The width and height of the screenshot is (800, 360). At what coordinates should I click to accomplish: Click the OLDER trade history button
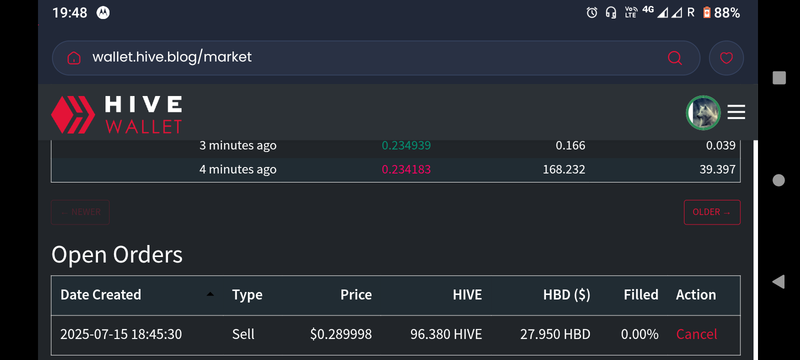pos(712,212)
